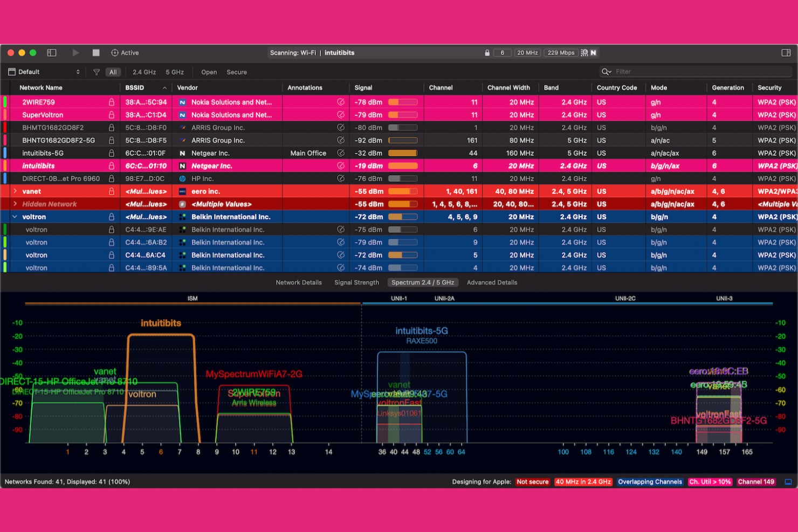Click the filter funnel icon
The width and height of the screenshot is (798, 532).
97,72
